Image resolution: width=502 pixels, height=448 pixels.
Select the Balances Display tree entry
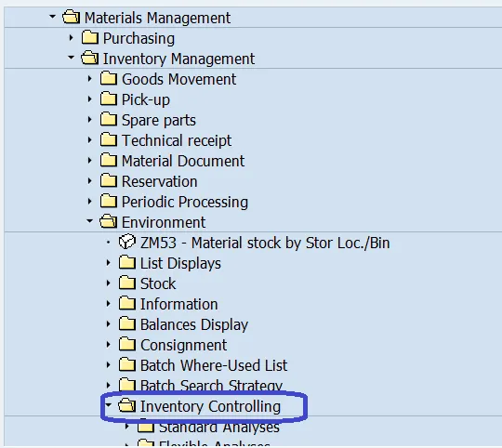(x=194, y=324)
